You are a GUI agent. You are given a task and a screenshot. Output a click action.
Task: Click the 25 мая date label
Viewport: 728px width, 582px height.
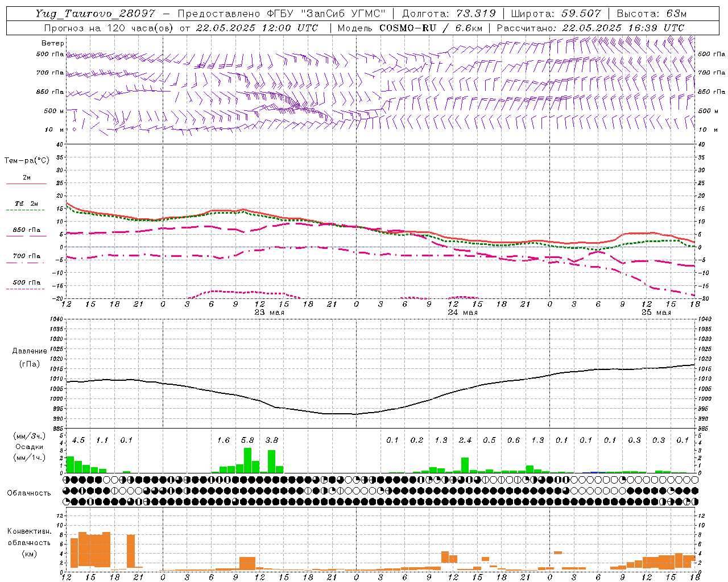[656, 313]
